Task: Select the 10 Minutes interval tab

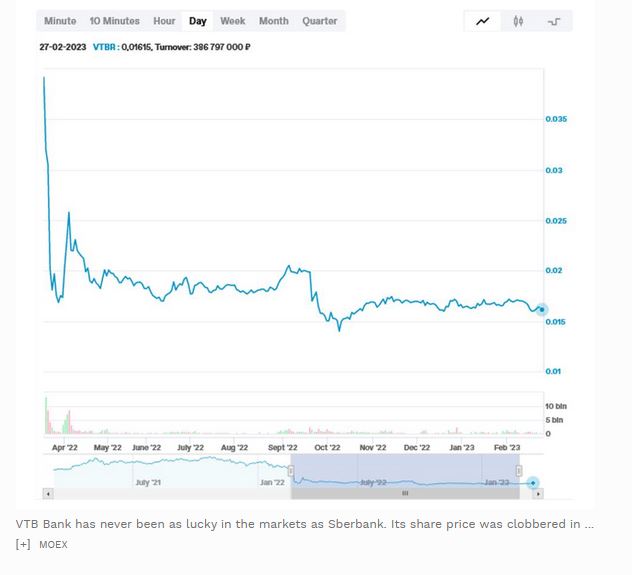Action: pyautogui.click(x=114, y=21)
